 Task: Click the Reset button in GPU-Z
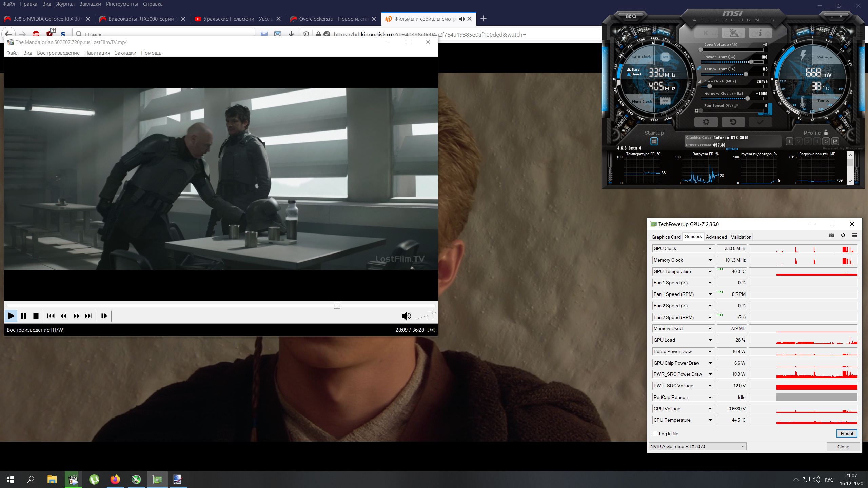(847, 433)
